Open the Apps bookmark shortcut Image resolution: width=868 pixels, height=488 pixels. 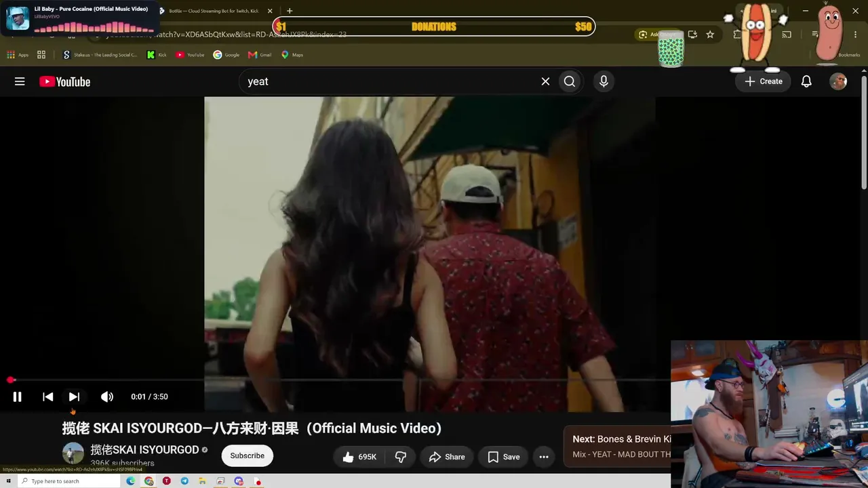[18, 55]
